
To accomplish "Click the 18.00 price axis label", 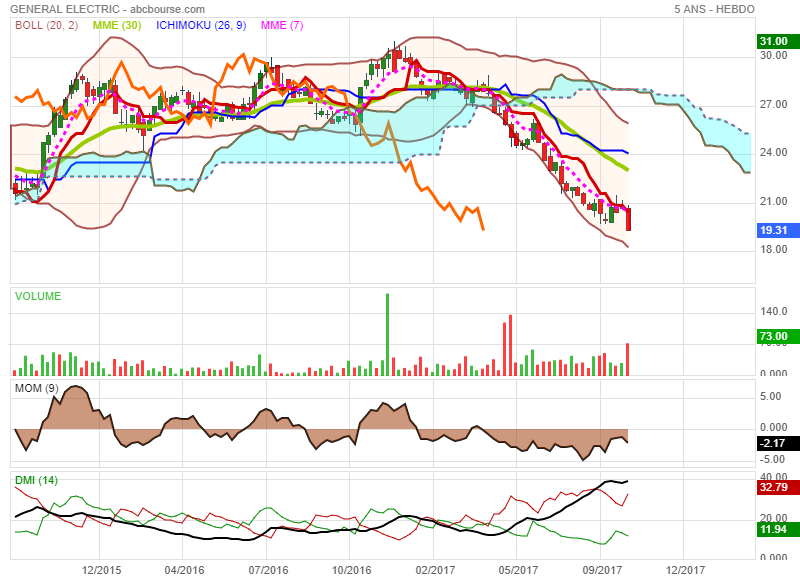I will pos(773,249).
